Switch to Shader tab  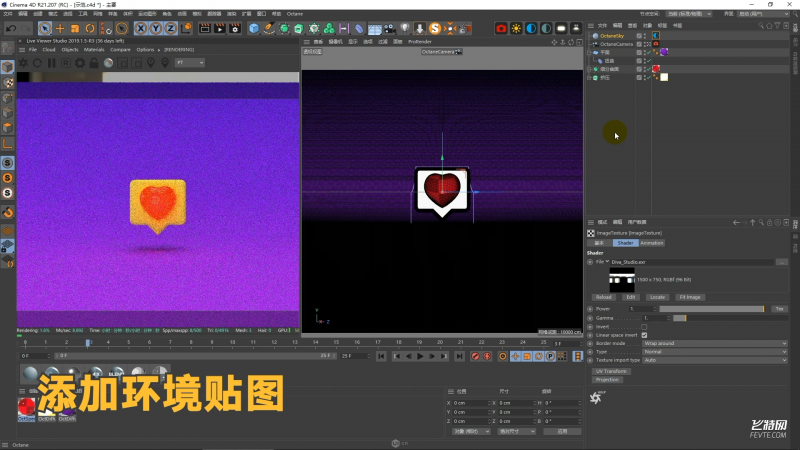[625, 243]
